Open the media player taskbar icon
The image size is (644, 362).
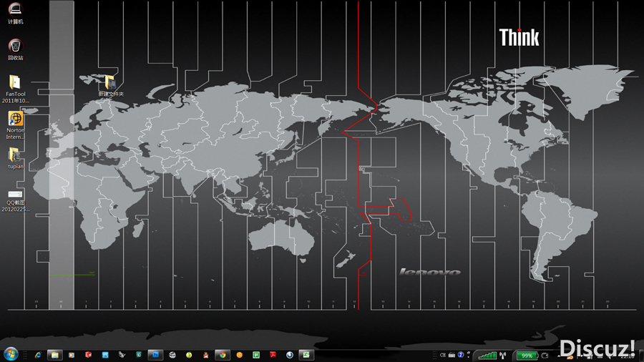(72, 355)
